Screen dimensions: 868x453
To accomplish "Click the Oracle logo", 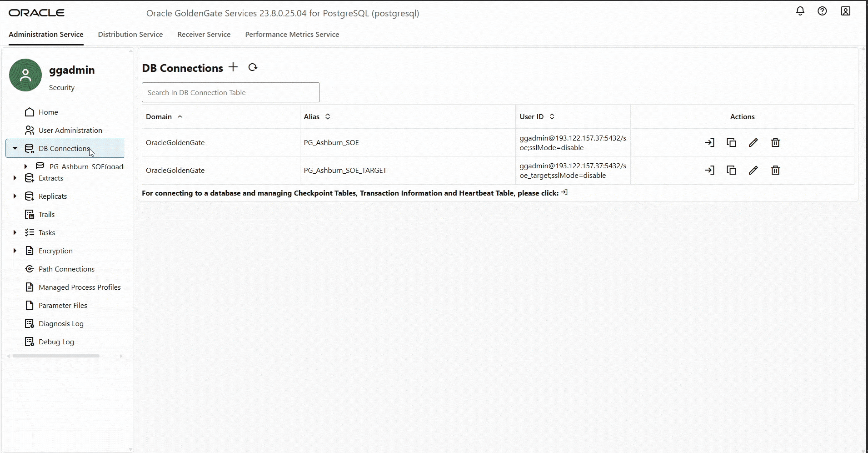I will click(x=37, y=13).
